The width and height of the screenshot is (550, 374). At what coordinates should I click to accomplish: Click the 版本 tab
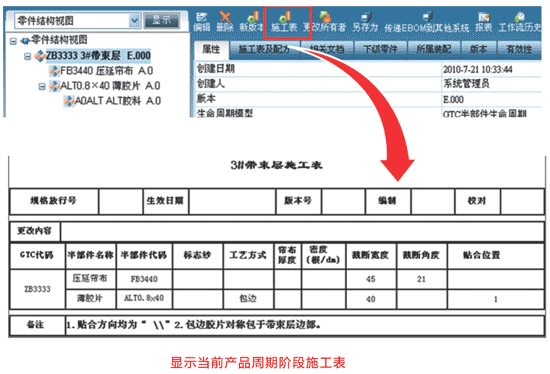478,49
